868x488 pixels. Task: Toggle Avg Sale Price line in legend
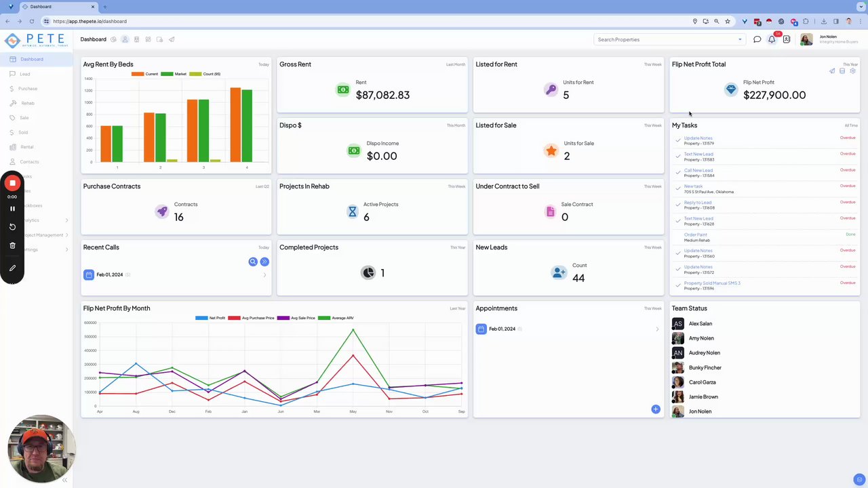coord(296,318)
